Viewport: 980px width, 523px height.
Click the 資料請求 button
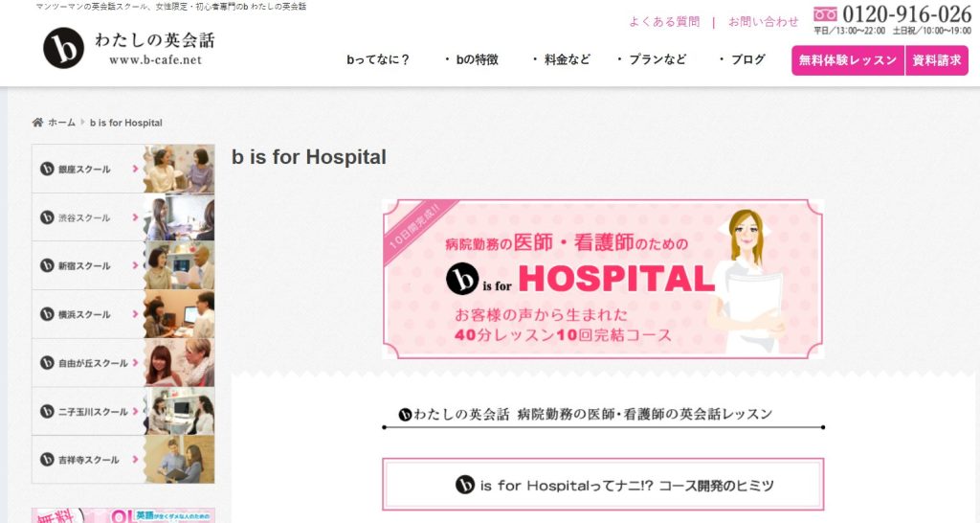937,60
